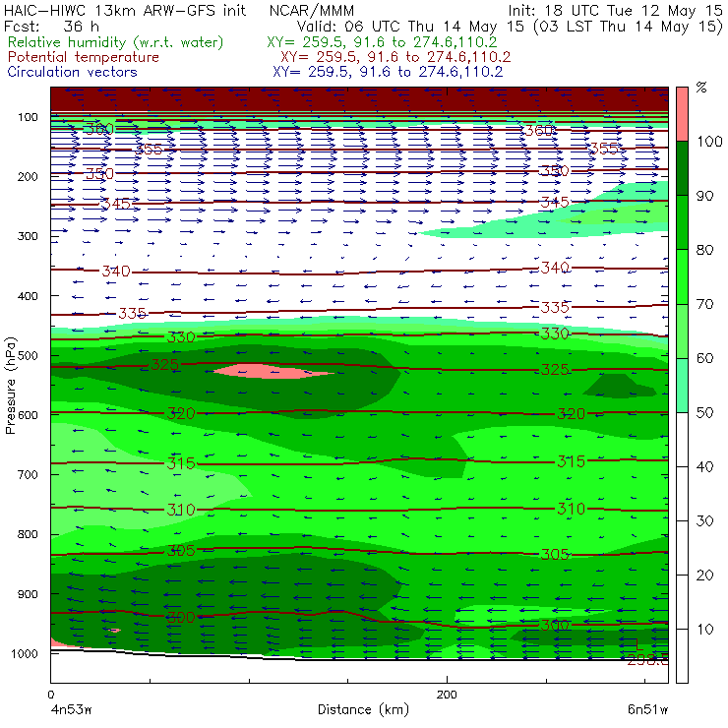
Task: Click the '900' pressure axis tick label
Action: (28, 594)
